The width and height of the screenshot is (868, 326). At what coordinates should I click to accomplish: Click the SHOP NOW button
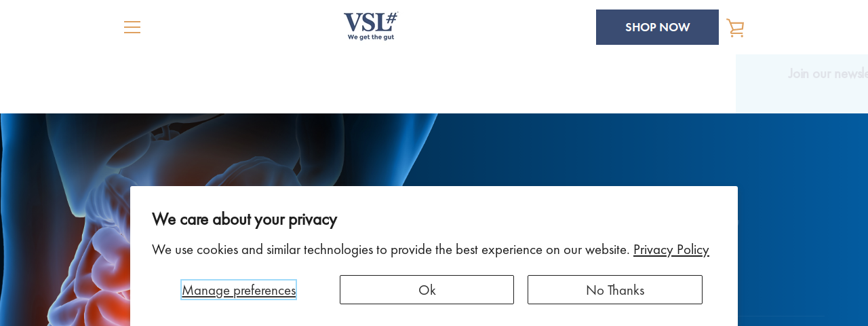657,27
